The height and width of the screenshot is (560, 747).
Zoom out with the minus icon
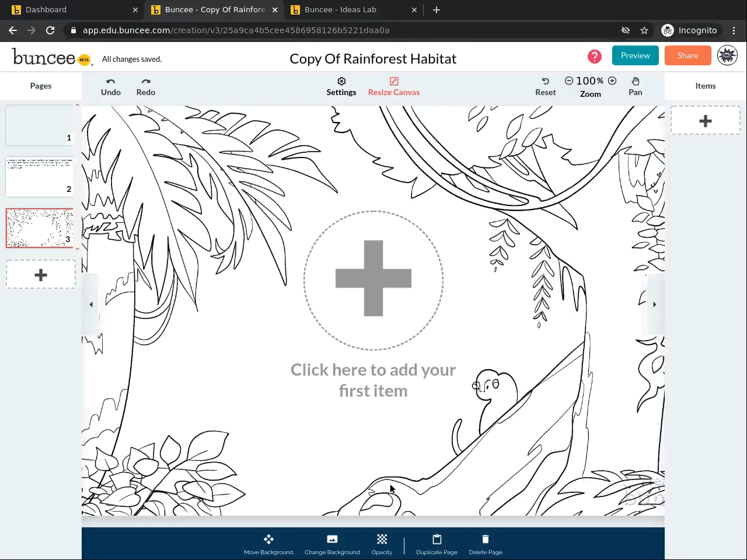click(569, 81)
